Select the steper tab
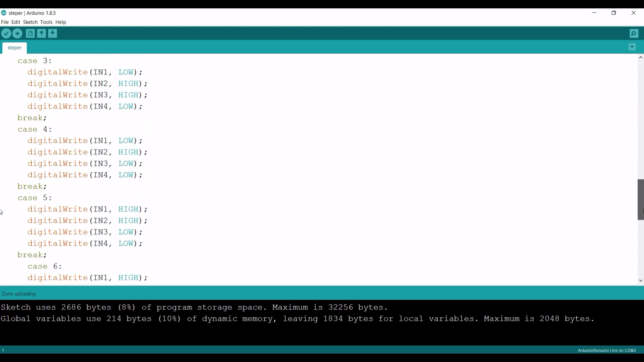 click(x=14, y=48)
